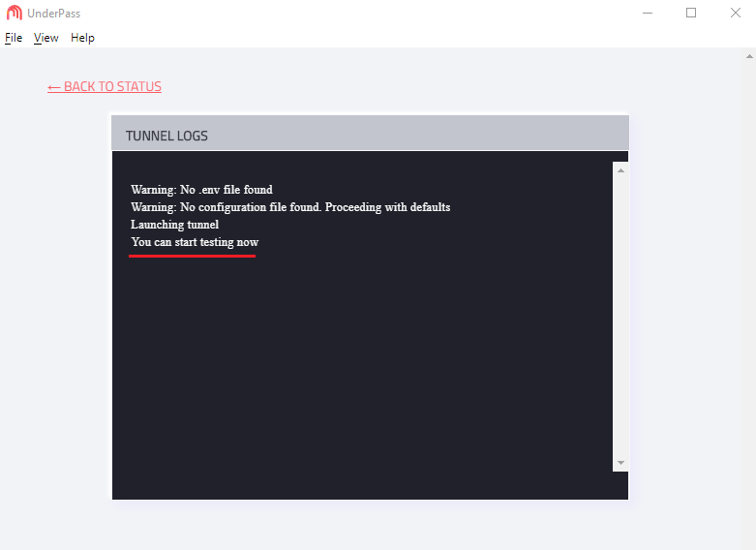Click the UnderPass arch logo icon
The image size is (756, 550).
[x=14, y=13]
